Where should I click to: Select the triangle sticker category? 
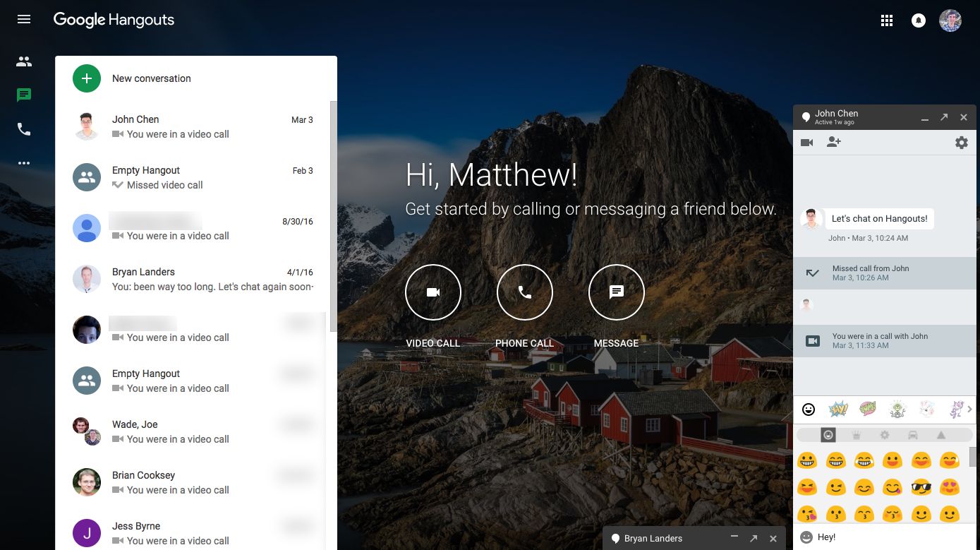click(942, 435)
